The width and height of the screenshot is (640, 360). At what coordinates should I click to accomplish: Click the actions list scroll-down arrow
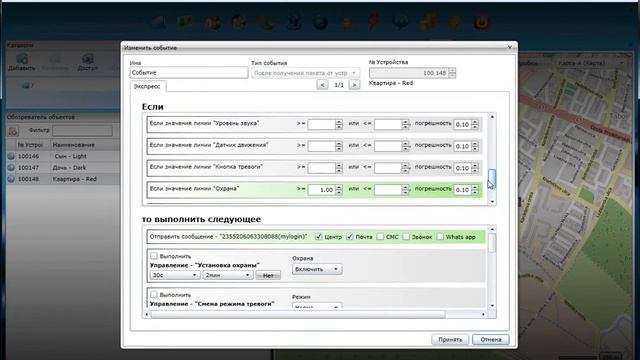492,306
